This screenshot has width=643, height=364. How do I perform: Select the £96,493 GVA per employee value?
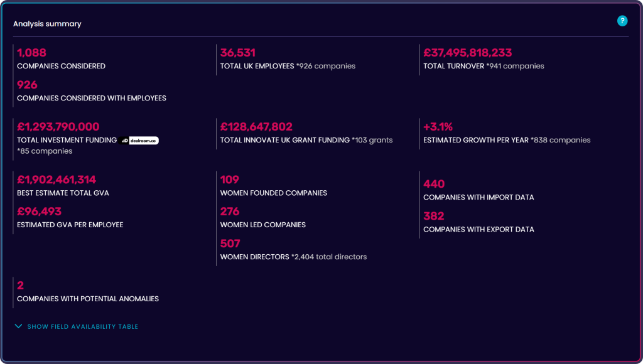point(39,211)
